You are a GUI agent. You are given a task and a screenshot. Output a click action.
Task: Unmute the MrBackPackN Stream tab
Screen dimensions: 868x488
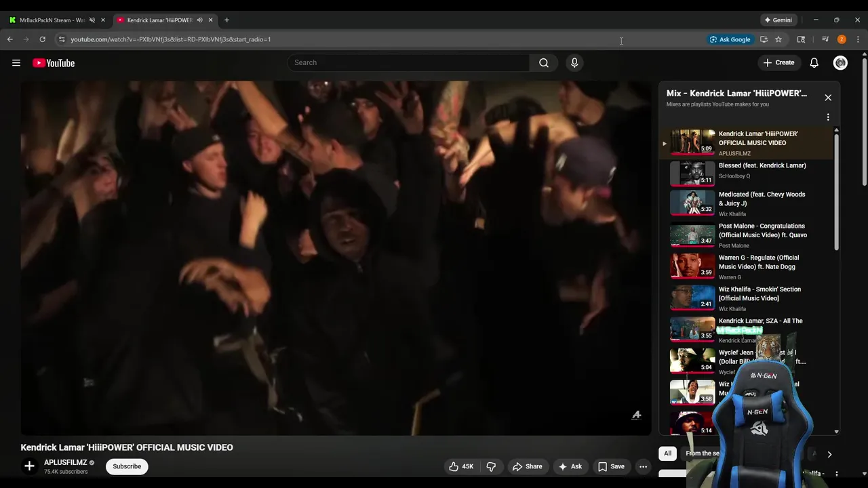click(x=92, y=20)
